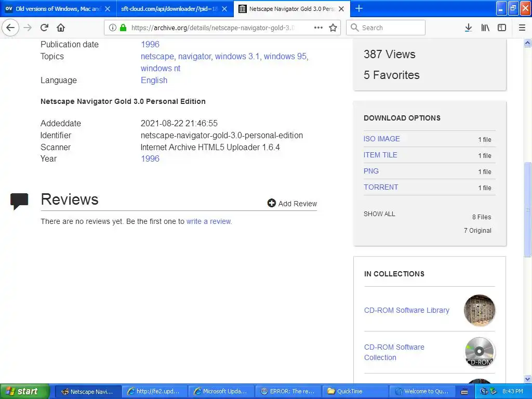
Task: Open page actions three-dot menu
Action: point(318,28)
